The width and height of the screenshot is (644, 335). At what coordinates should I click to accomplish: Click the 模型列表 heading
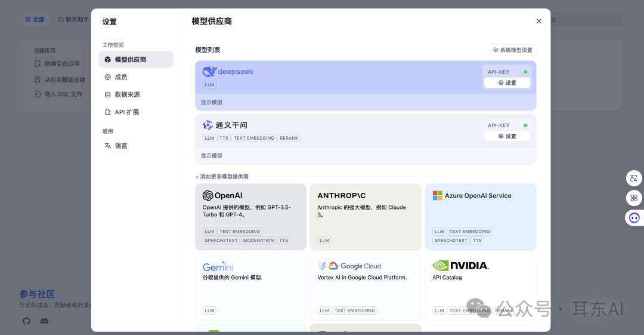point(208,50)
